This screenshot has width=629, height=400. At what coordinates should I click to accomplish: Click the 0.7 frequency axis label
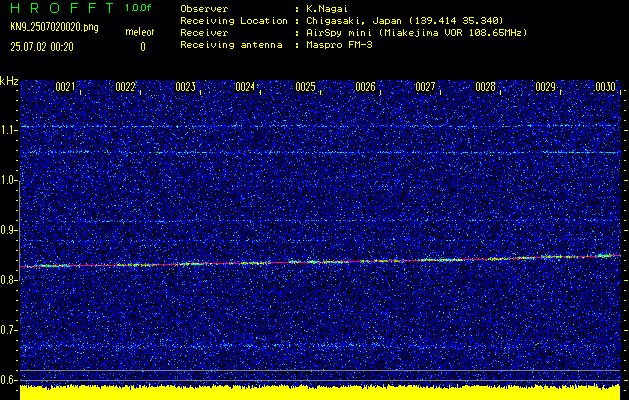click(8, 330)
